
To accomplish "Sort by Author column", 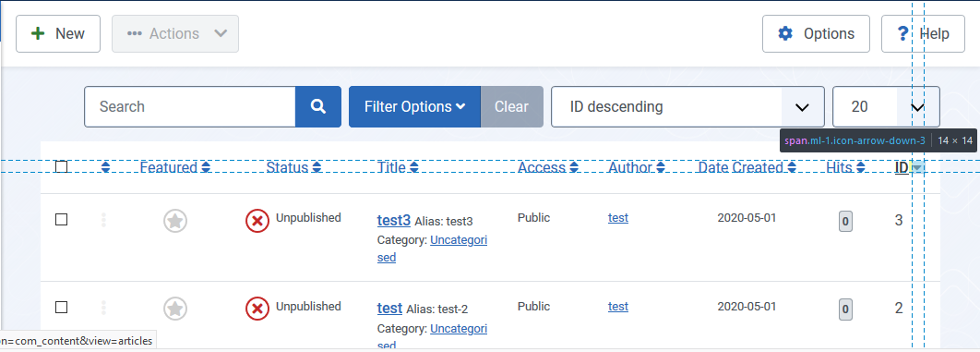I will click(x=636, y=167).
